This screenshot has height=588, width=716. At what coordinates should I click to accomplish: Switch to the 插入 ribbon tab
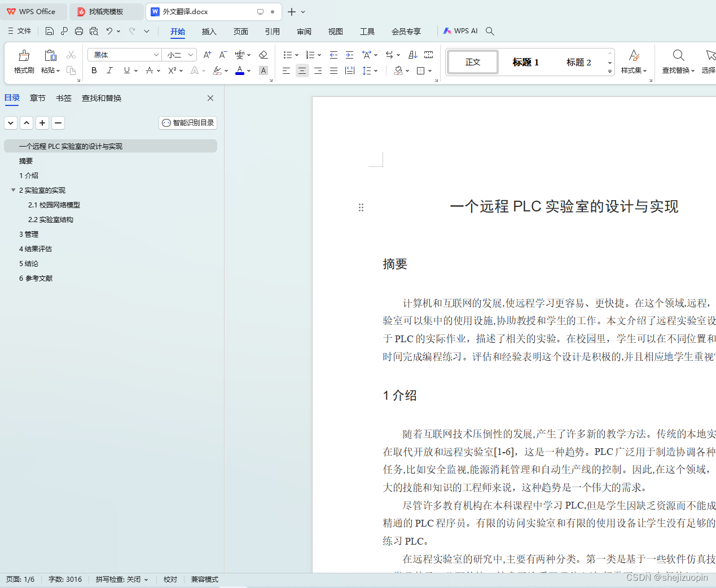pyautogui.click(x=209, y=32)
